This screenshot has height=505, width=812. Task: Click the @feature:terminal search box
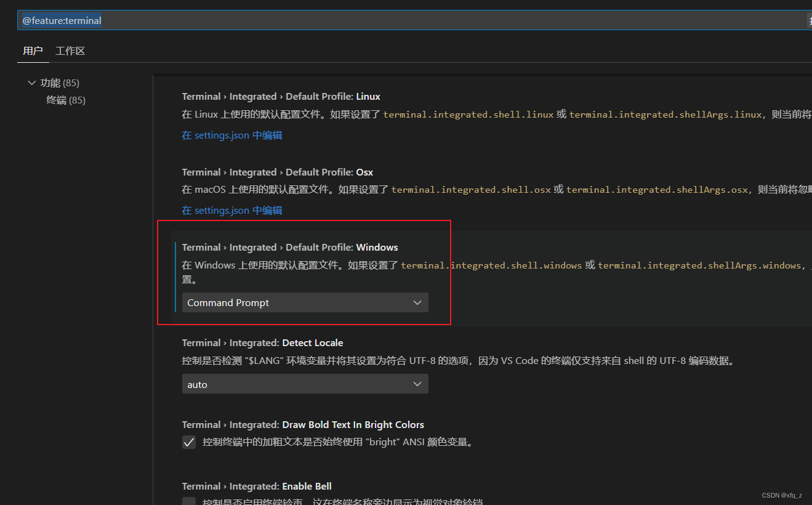click(414, 20)
